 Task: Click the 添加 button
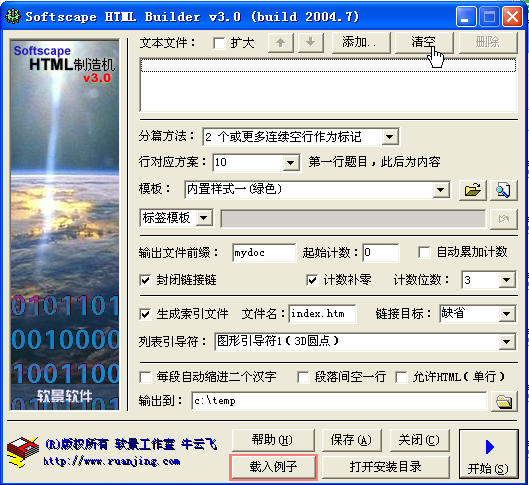[x=361, y=42]
